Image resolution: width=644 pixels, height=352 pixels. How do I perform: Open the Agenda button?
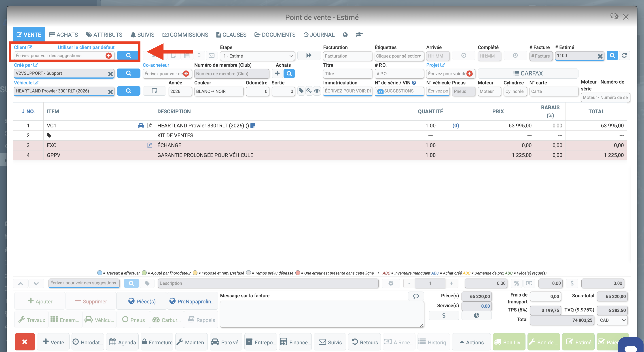coord(123,342)
